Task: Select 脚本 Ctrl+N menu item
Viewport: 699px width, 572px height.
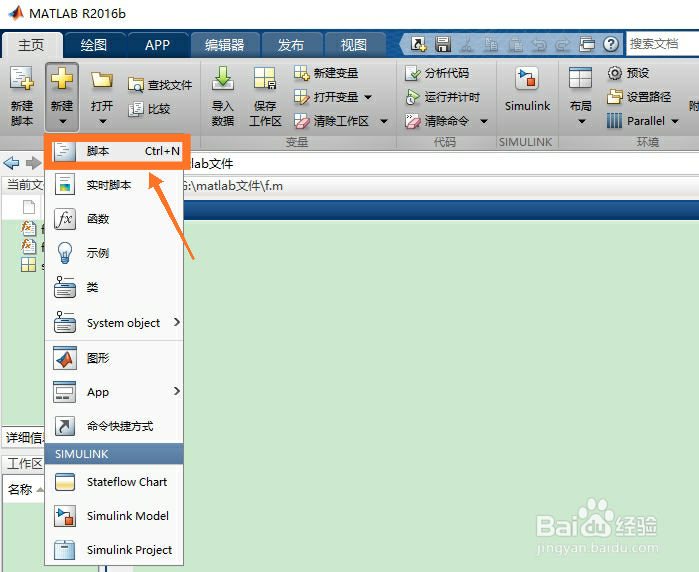Action: tap(117, 151)
